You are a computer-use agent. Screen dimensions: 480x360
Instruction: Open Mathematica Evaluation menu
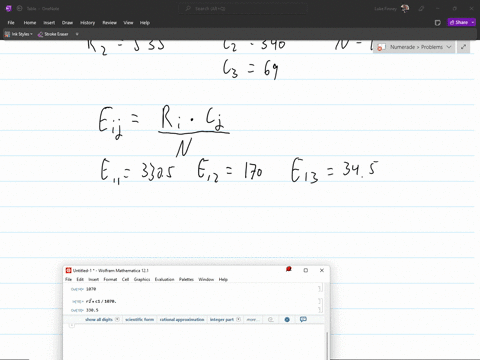[x=164, y=279]
